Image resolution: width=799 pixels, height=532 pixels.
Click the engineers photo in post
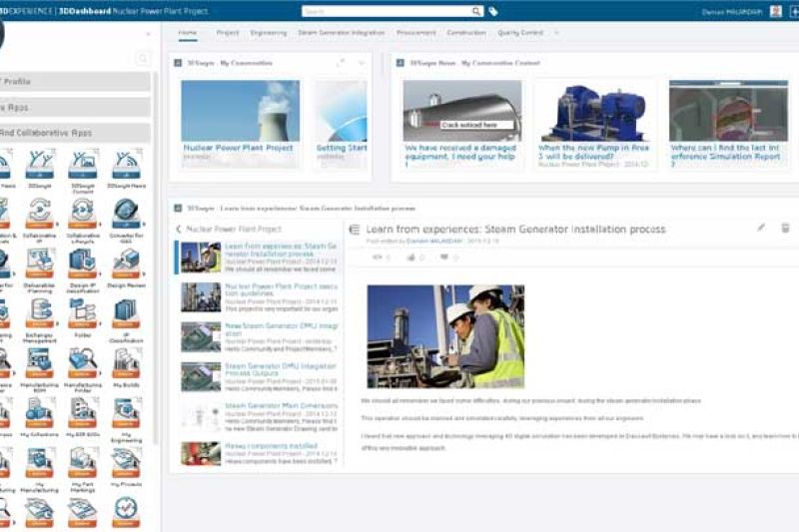pyautogui.click(x=445, y=336)
